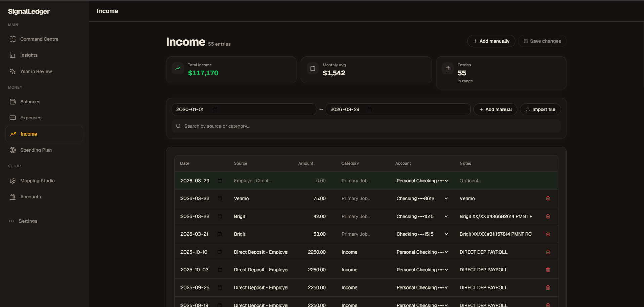The width and height of the screenshot is (644, 307).
Task: Click the Amount column header
Action: tap(306, 163)
